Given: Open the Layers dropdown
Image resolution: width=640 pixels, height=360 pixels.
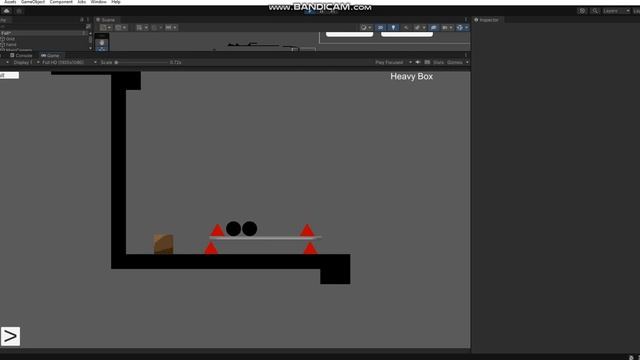Looking at the screenshot, I should click(x=616, y=11).
